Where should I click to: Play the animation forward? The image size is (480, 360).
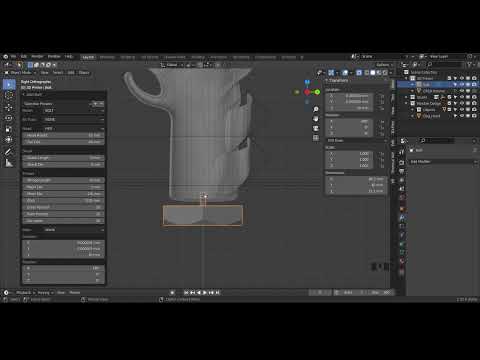coord(205,293)
